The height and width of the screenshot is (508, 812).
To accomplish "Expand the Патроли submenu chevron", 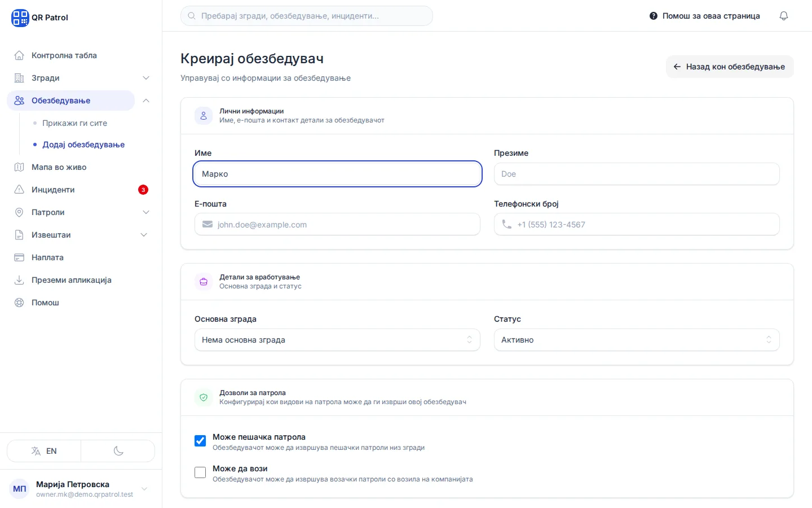I will click(146, 212).
